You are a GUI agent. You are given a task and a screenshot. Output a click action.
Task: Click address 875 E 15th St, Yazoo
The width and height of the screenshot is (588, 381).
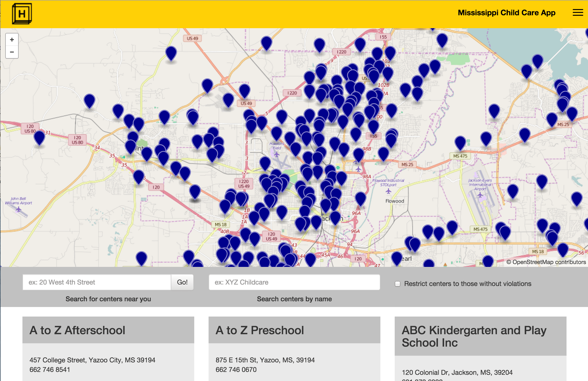[x=265, y=360]
